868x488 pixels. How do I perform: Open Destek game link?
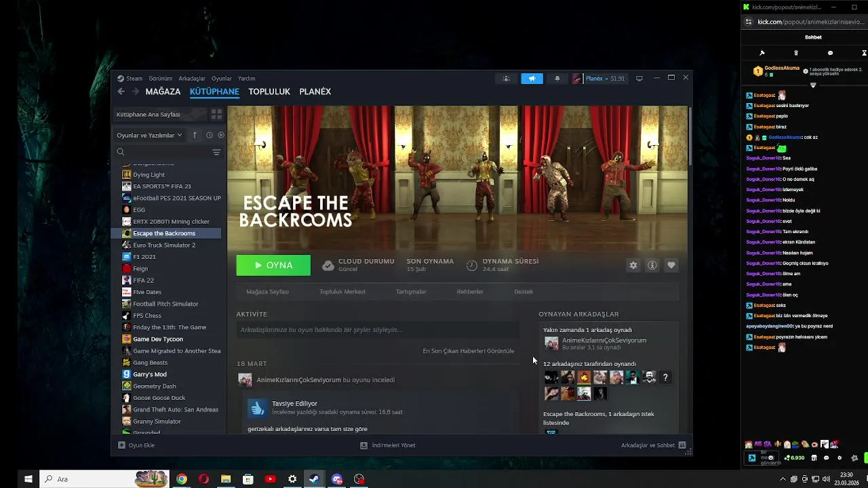pos(524,291)
